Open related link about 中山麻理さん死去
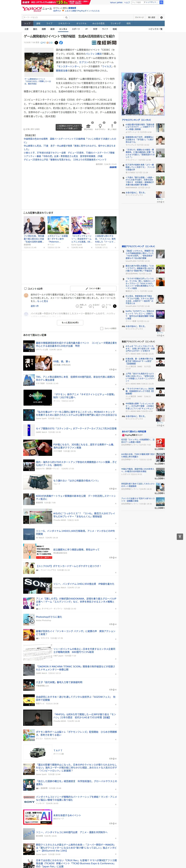This screenshot has height=868, width=186. pyautogui.click(x=70, y=147)
